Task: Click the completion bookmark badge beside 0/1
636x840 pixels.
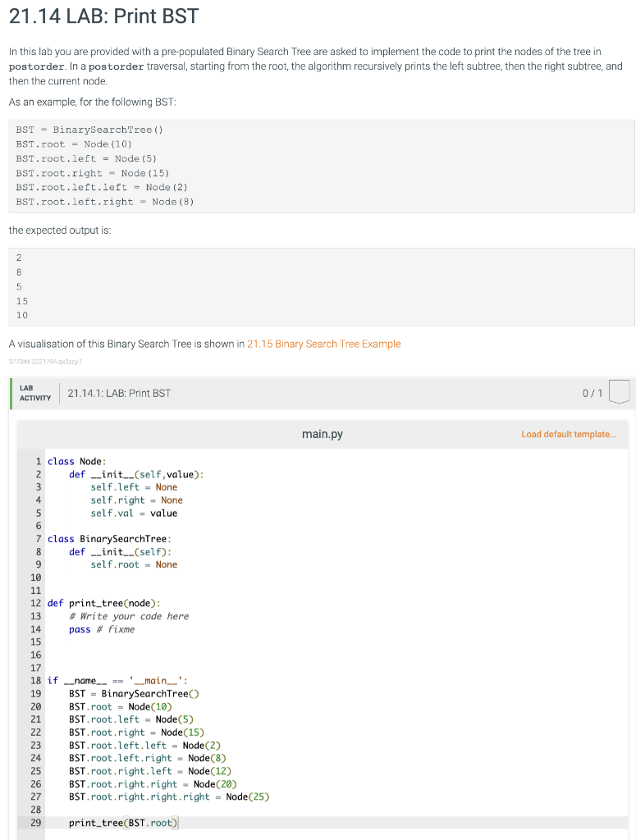Action: point(620,392)
